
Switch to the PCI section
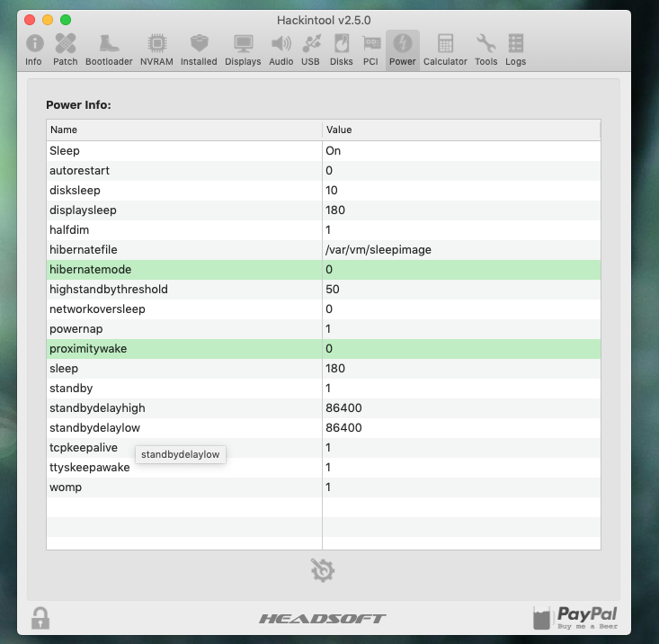click(x=370, y=50)
